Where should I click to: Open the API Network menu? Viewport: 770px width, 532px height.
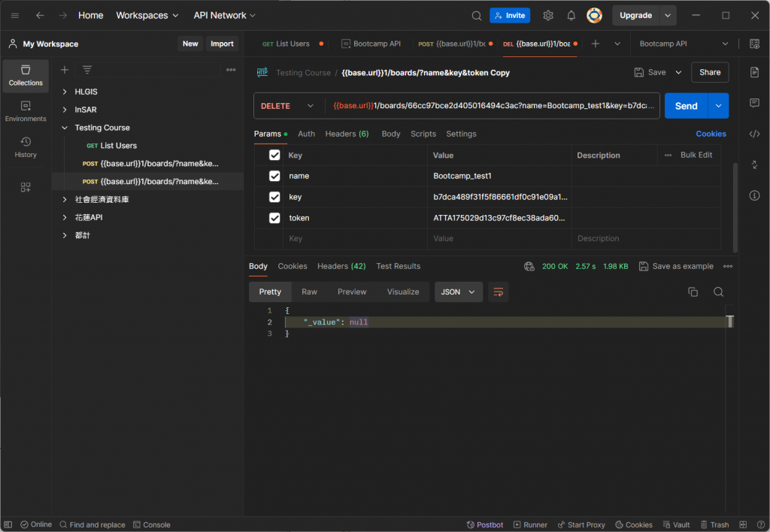pos(224,16)
